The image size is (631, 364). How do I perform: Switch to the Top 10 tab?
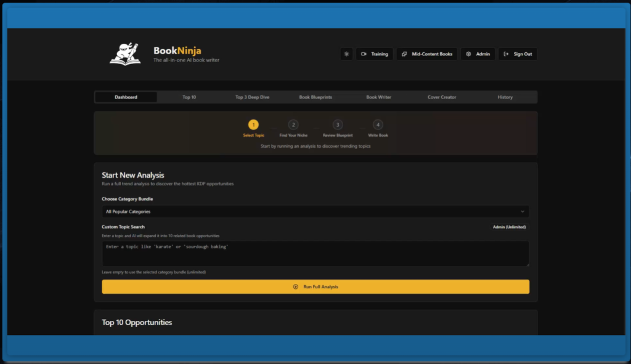189,97
